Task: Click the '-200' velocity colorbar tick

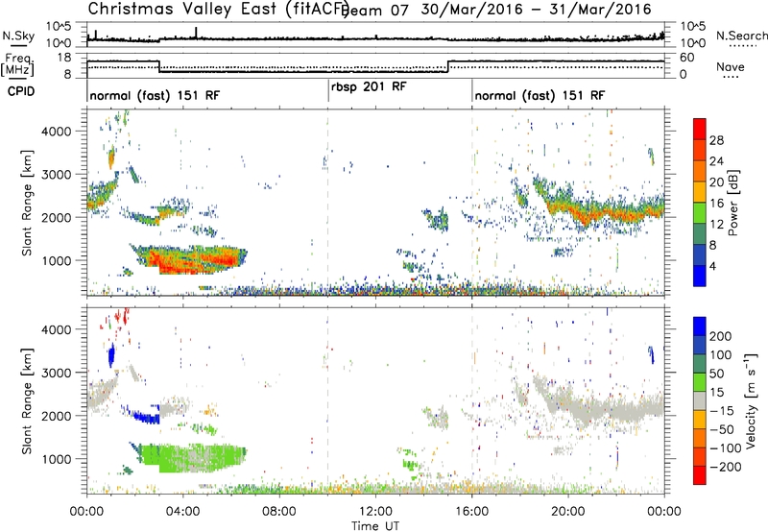Action: (x=726, y=467)
